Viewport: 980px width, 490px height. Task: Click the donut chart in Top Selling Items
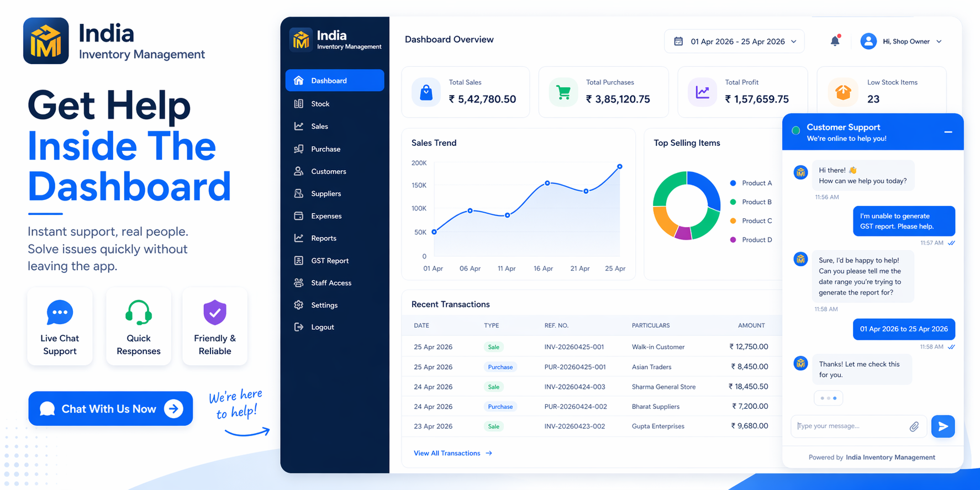click(687, 206)
